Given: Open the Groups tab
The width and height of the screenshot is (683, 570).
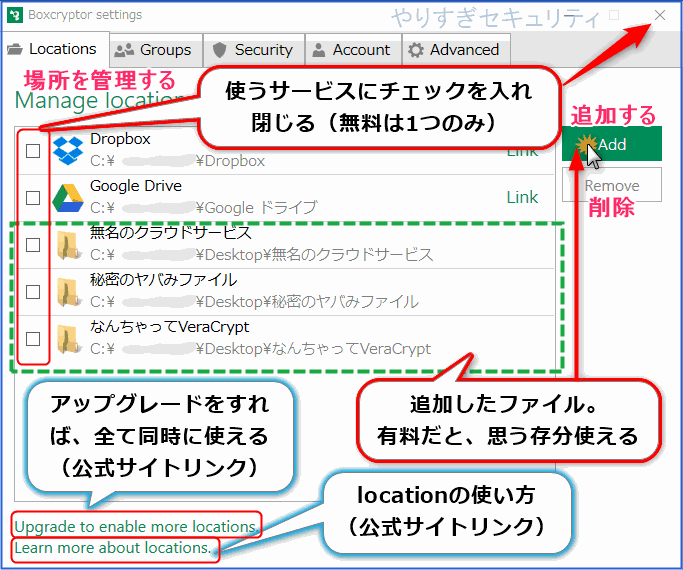Looking at the screenshot, I should (156, 50).
